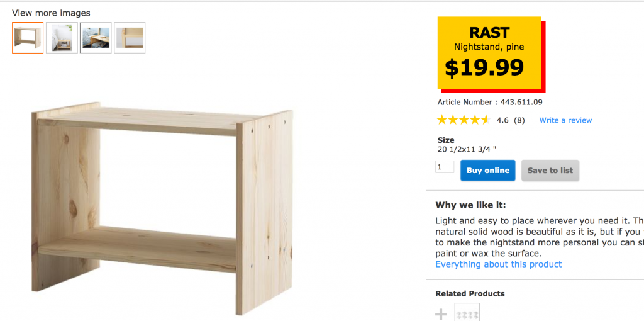
Task: Focus the quantity input field
Action: 445,167
